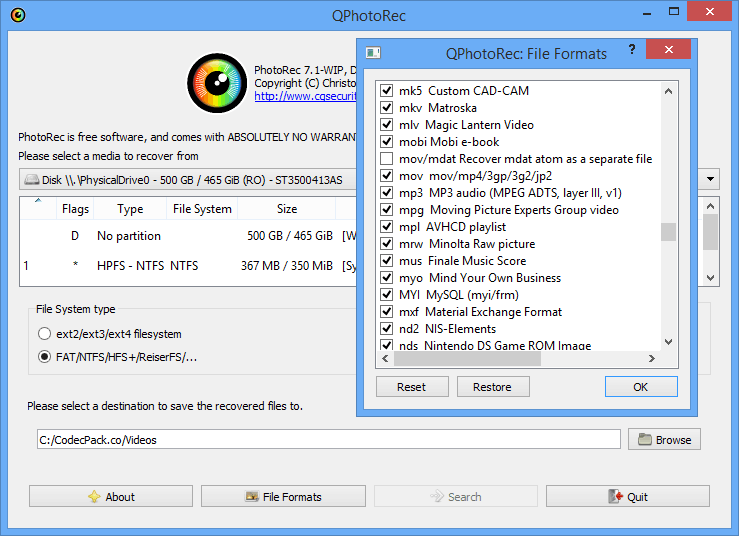Viewport: 739px width, 536px height.
Task: Select ext2/ext3/ext4 filesystem radio button
Action: click(44, 334)
